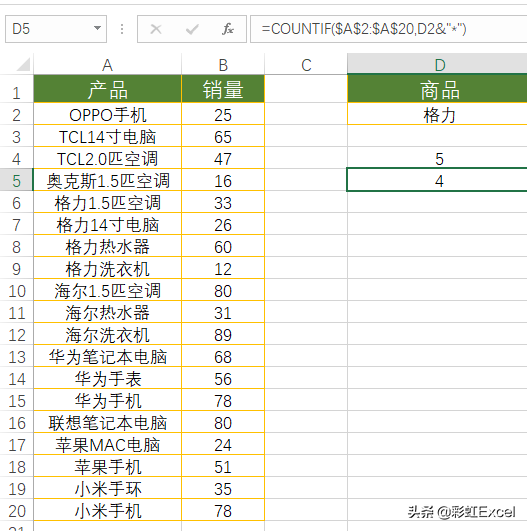Click the 格力 cell in column D
Image resolution: width=527 pixels, height=531 pixels.
(437, 114)
